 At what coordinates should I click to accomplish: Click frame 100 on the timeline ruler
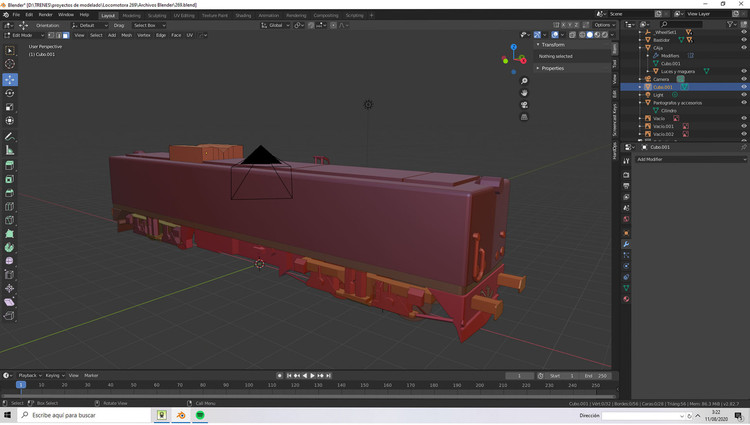(249, 385)
